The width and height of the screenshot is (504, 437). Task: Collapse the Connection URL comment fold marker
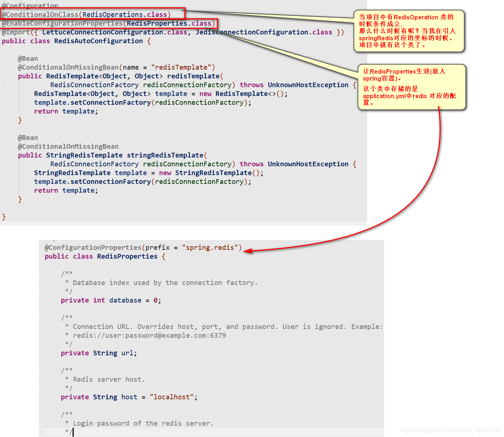coord(41,318)
